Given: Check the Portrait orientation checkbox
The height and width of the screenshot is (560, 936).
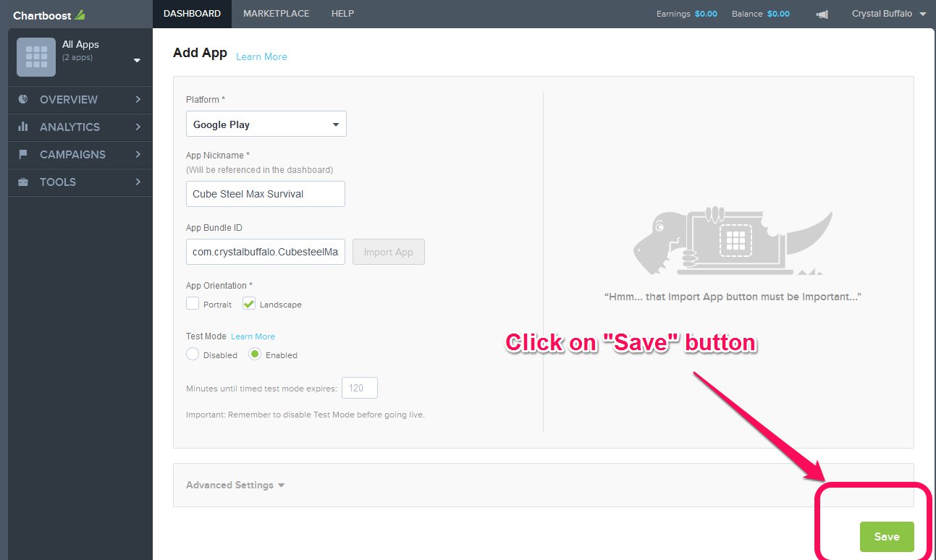Looking at the screenshot, I should click(193, 304).
